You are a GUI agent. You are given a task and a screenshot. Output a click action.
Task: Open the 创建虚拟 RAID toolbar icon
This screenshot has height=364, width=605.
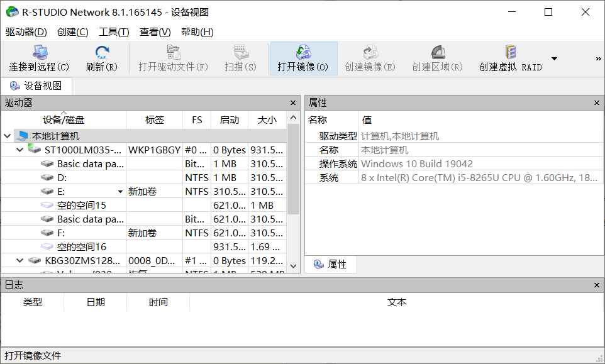click(511, 58)
